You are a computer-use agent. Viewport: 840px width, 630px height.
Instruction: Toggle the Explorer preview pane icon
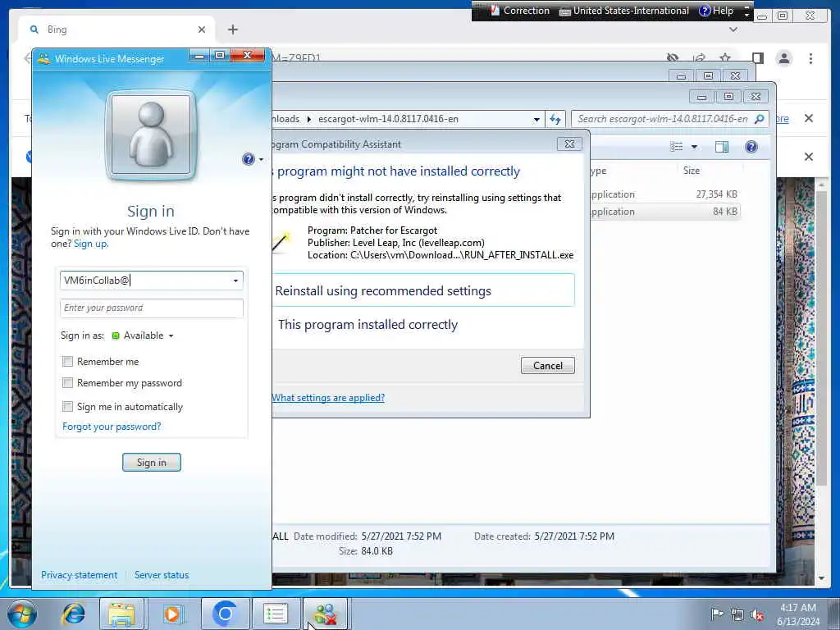click(x=722, y=147)
